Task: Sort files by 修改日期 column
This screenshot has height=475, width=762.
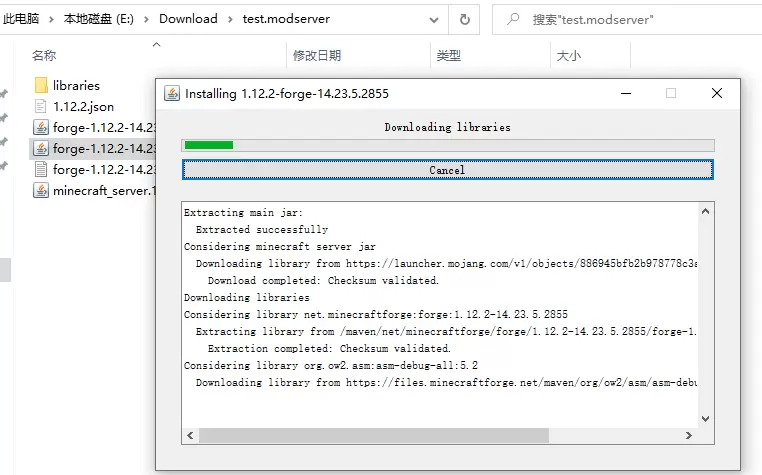Action: coord(317,55)
